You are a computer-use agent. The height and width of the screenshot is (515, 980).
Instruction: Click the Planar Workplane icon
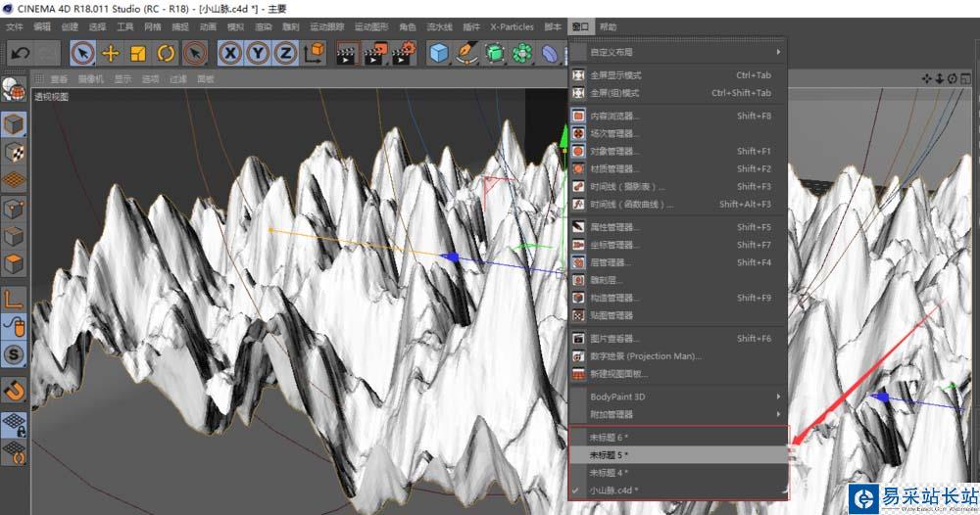pos(14,452)
